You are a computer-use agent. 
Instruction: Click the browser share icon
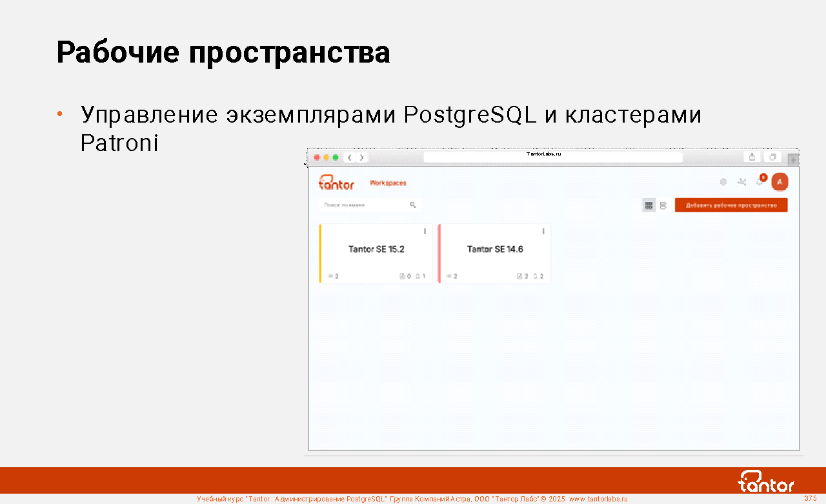tap(752, 157)
